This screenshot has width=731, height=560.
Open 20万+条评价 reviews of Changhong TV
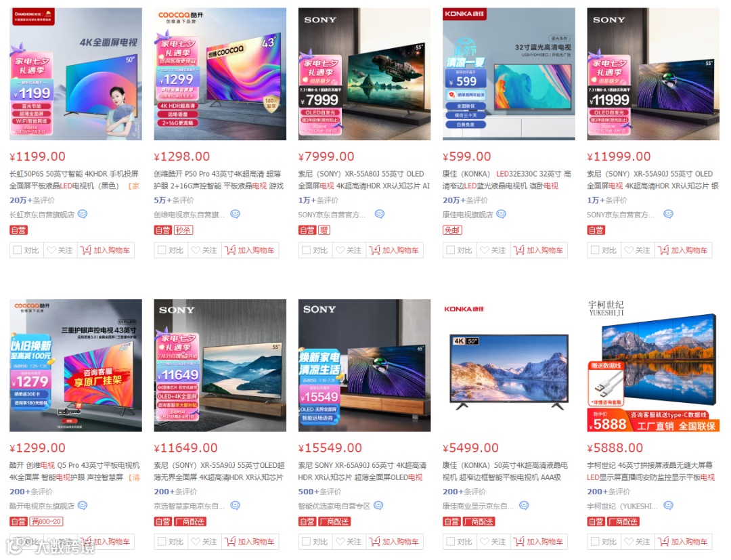[32, 200]
